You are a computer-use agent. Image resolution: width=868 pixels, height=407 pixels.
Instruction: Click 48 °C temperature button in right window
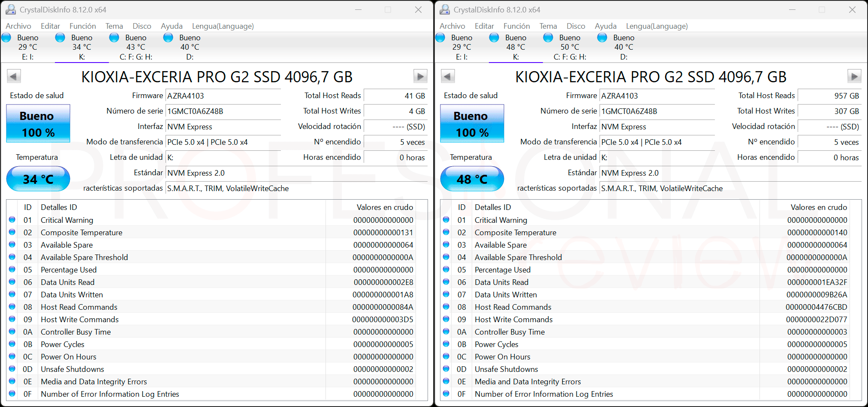(472, 179)
